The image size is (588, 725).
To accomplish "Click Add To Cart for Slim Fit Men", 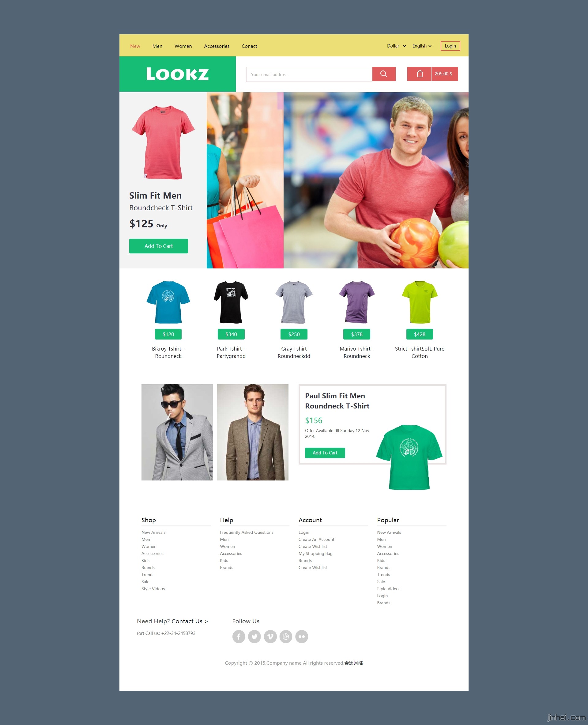I will pos(160,246).
